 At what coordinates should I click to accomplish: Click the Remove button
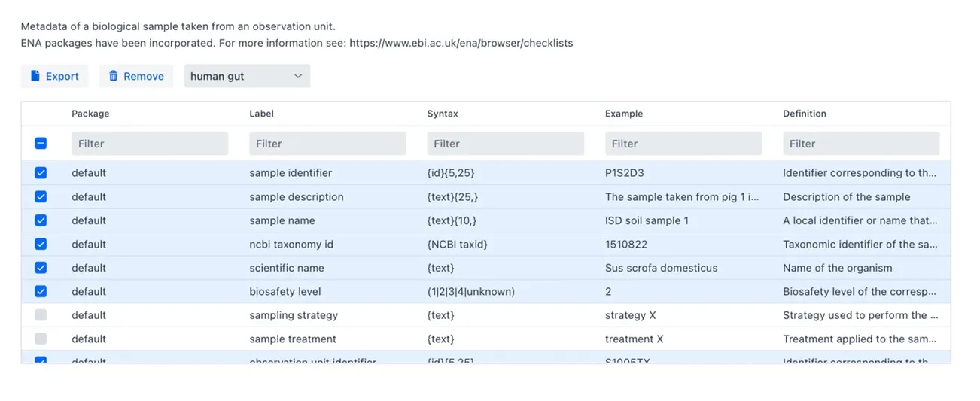136,76
